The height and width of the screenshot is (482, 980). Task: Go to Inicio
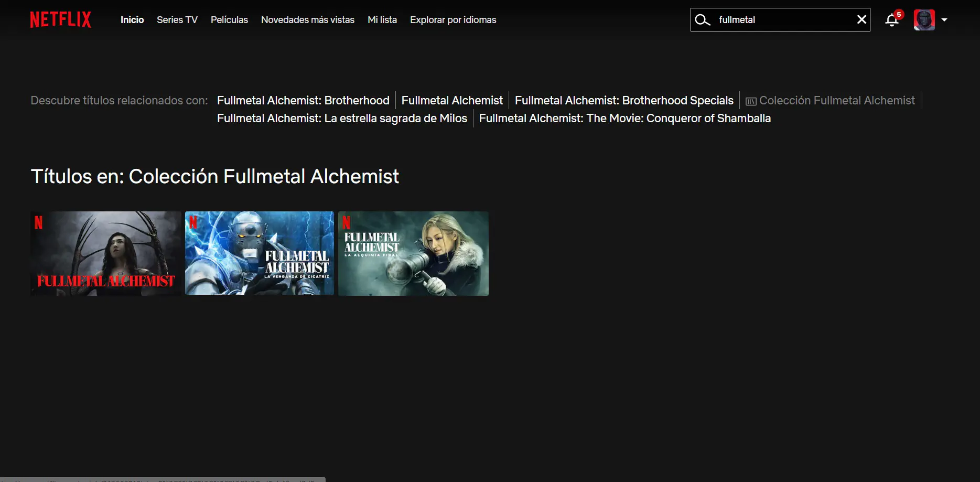[x=132, y=20]
